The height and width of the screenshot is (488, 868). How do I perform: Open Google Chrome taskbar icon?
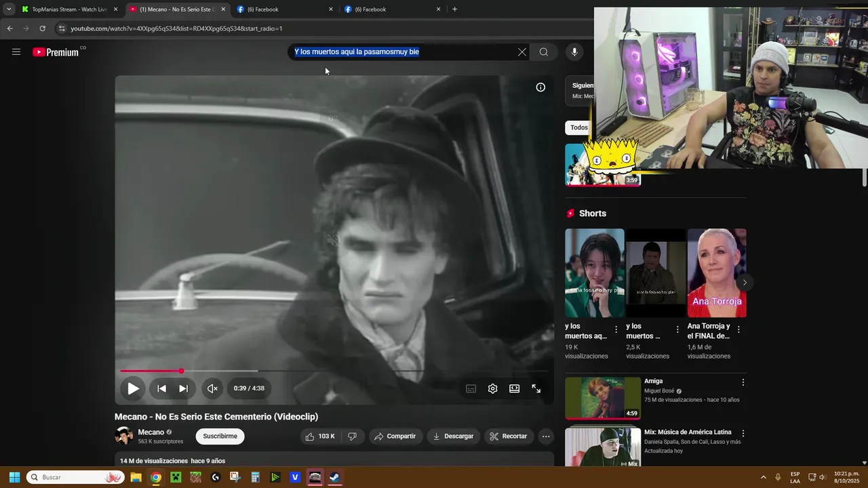pos(156,477)
